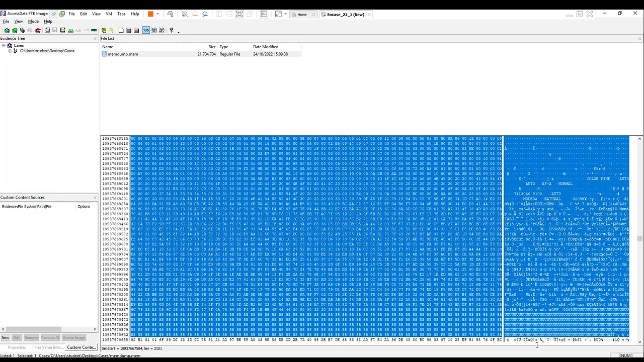Open dropdown next to orange power button
The width and height of the screenshot is (644, 362).
coord(157,14)
